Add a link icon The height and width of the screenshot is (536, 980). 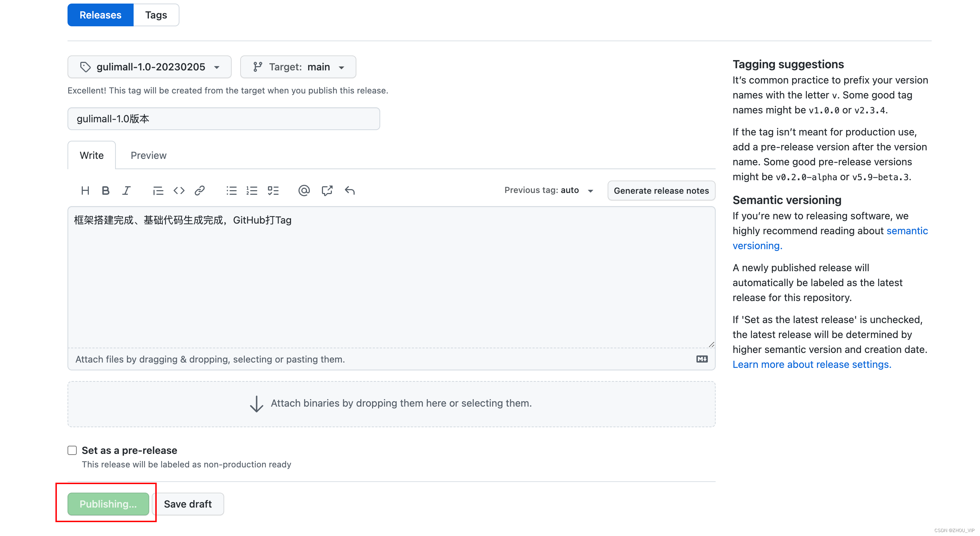click(200, 191)
